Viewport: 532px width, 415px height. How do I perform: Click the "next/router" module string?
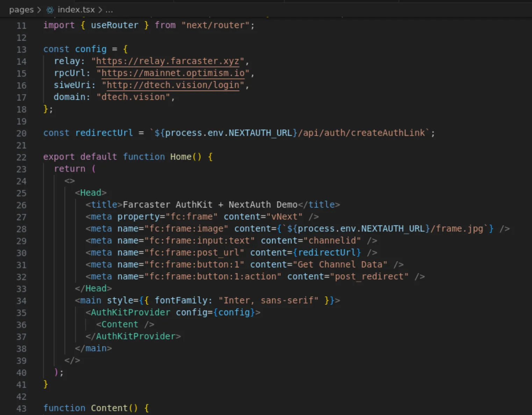(x=215, y=25)
